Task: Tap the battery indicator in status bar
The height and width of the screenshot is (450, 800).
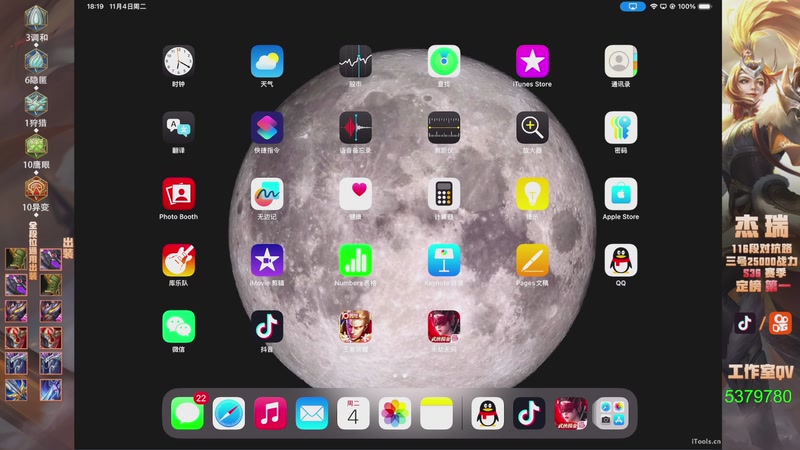Action: pyautogui.click(x=705, y=7)
